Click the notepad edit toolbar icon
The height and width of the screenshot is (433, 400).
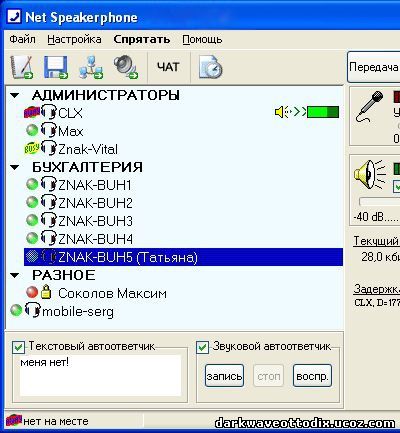tap(22, 67)
